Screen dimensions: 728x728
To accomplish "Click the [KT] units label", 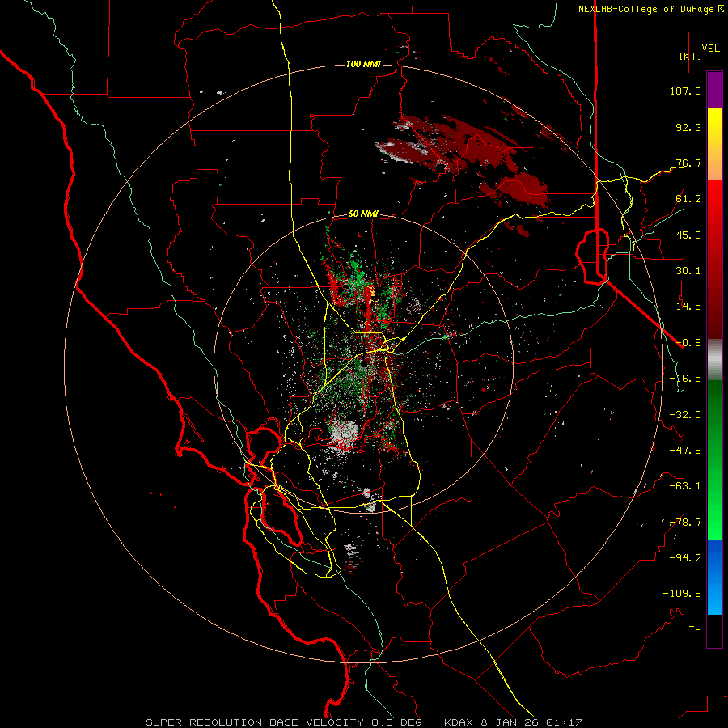I will coord(690,56).
